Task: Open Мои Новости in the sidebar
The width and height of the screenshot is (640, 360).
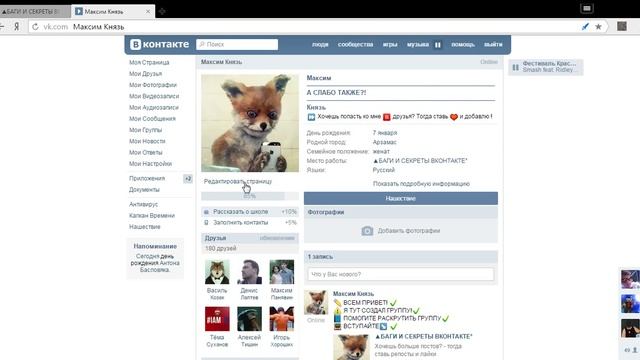Action: click(x=147, y=141)
